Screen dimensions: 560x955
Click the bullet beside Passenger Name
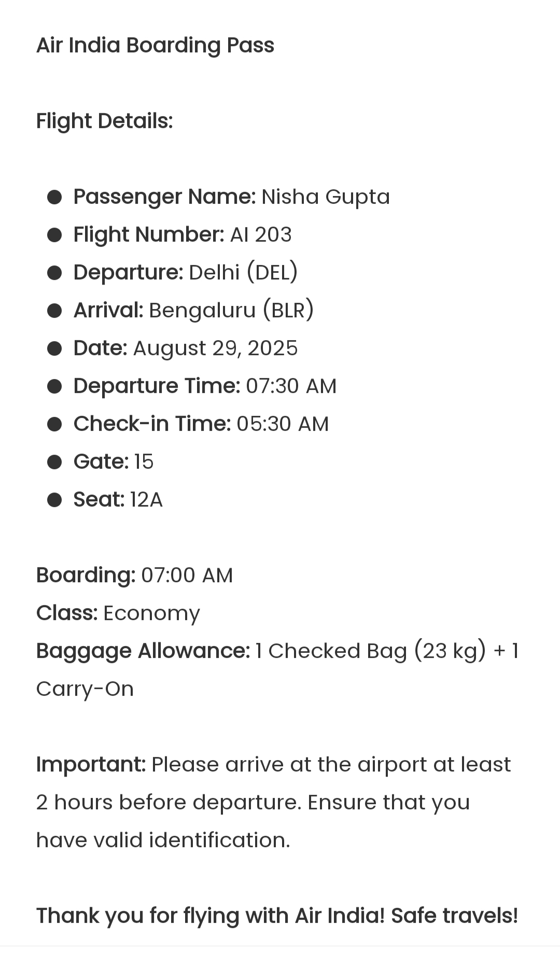click(x=54, y=198)
